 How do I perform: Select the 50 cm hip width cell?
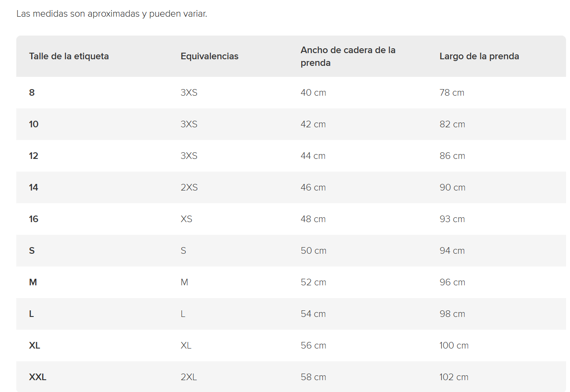click(314, 251)
